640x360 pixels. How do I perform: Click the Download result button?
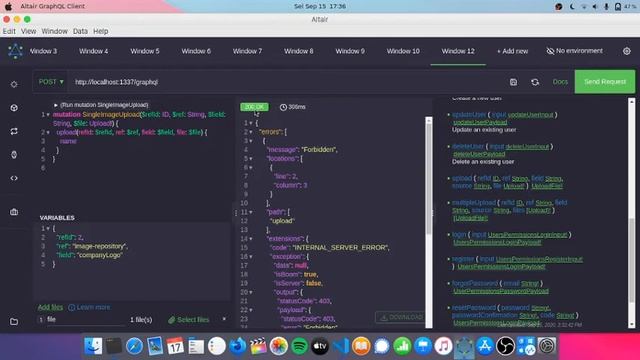pos(401,317)
